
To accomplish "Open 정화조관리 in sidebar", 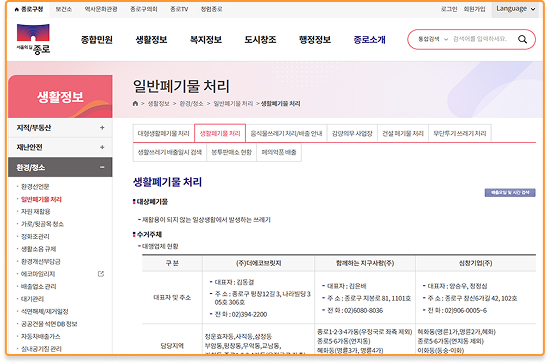I will (x=35, y=236).
